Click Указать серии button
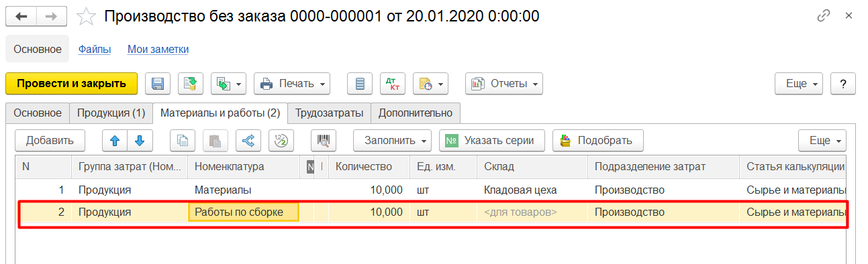 491,141
